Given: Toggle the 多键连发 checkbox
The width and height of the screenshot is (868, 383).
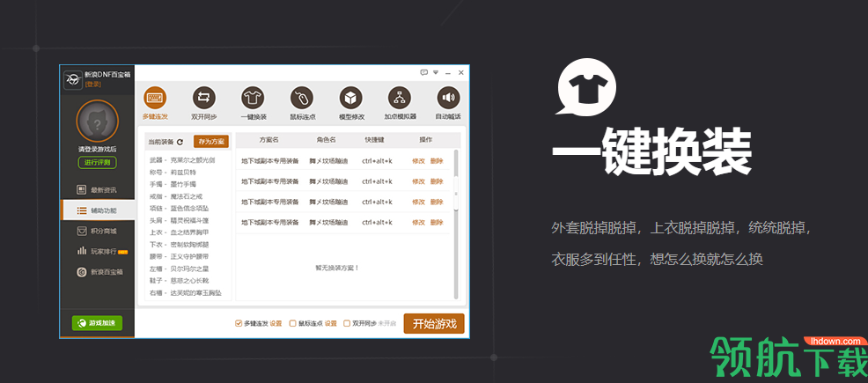Looking at the screenshot, I should point(239,323).
